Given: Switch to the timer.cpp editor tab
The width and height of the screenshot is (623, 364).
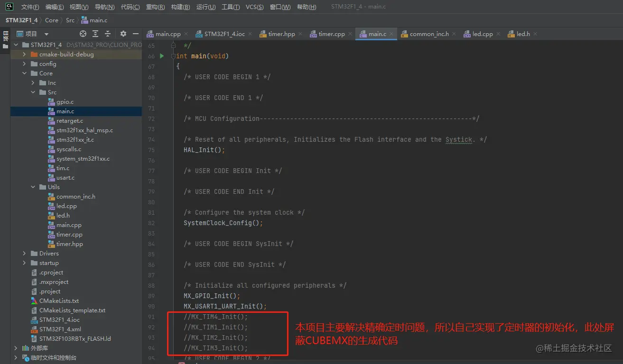Looking at the screenshot, I should (332, 34).
